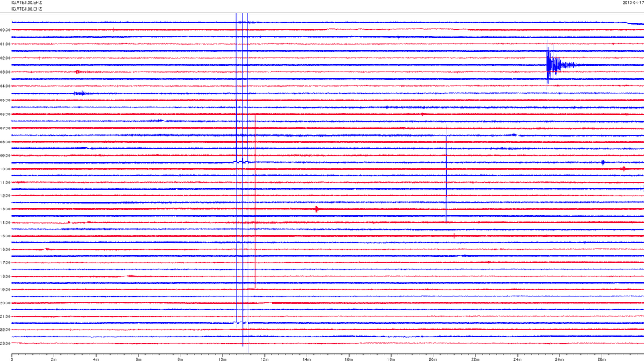Click the 20:30 time label
Viewport: 644px width, 362px height.
(x=5, y=303)
